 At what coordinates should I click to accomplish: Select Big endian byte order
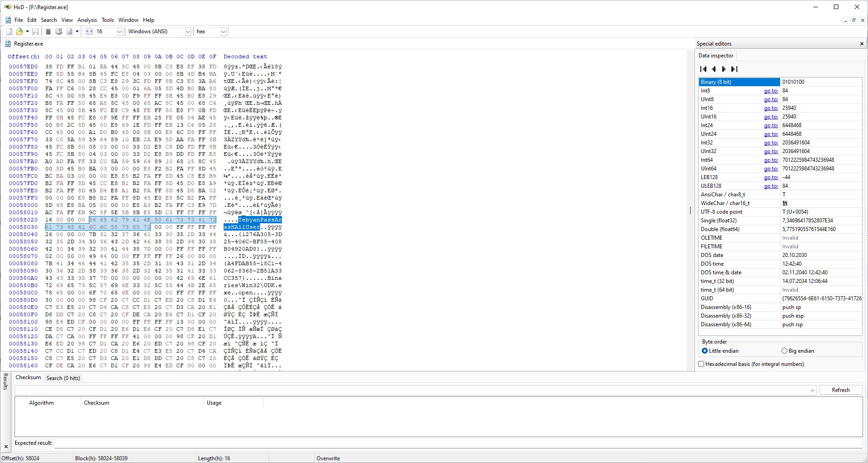[x=784, y=351]
